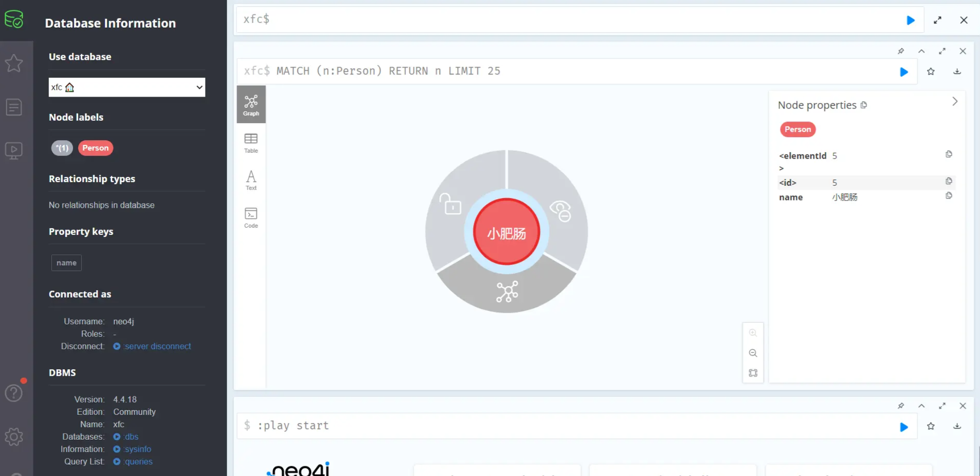
Task: Click the :play start command text
Action: click(293, 425)
